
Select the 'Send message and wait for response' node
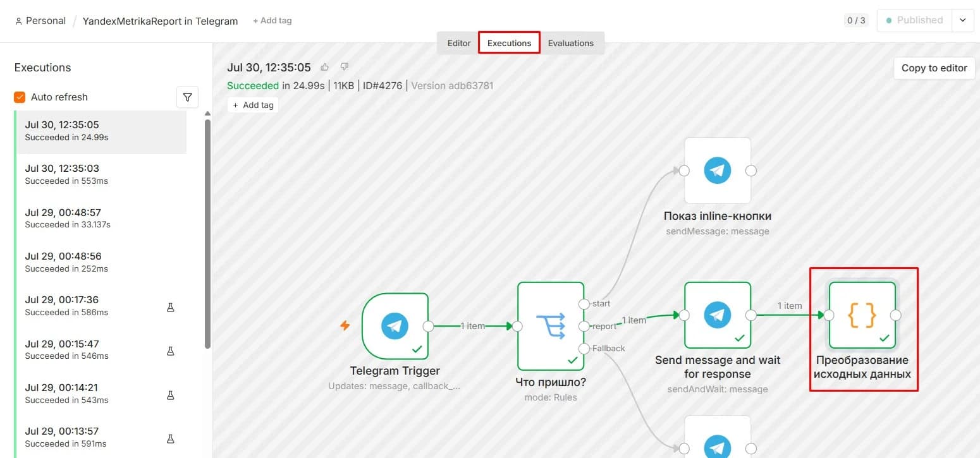click(x=718, y=315)
